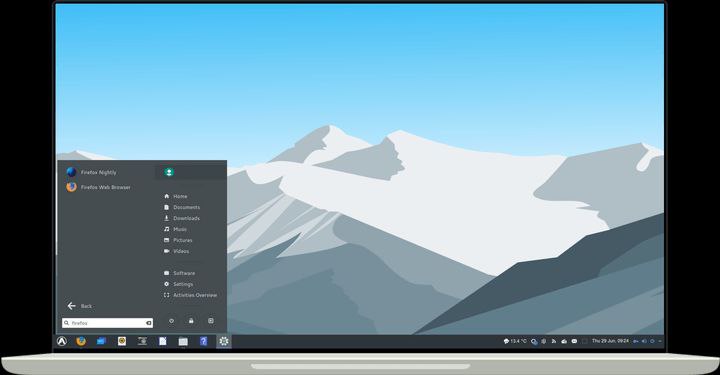This screenshot has height=375, width=720.
Task: Open the text editor document icon on taskbar
Action: point(163,341)
